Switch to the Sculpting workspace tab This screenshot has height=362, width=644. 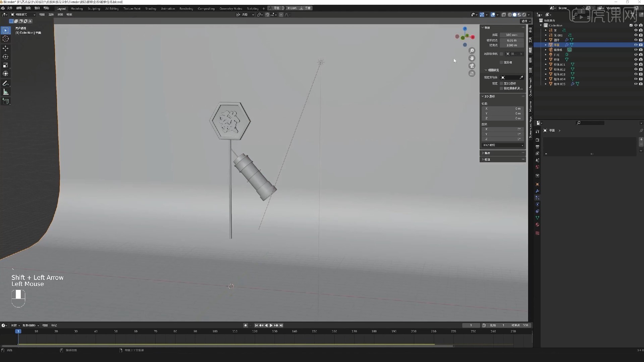point(94,8)
